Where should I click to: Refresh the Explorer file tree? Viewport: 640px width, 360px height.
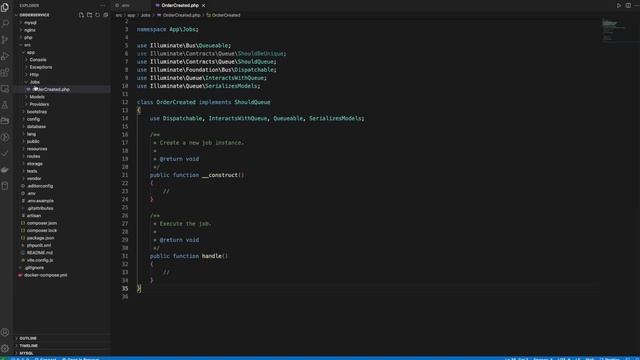click(x=98, y=15)
